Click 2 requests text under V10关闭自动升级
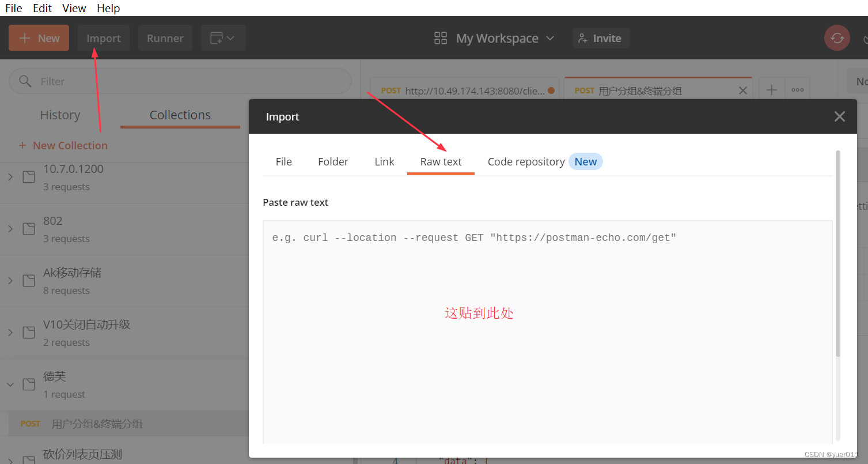The height and width of the screenshot is (464, 868). pos(66,342)
